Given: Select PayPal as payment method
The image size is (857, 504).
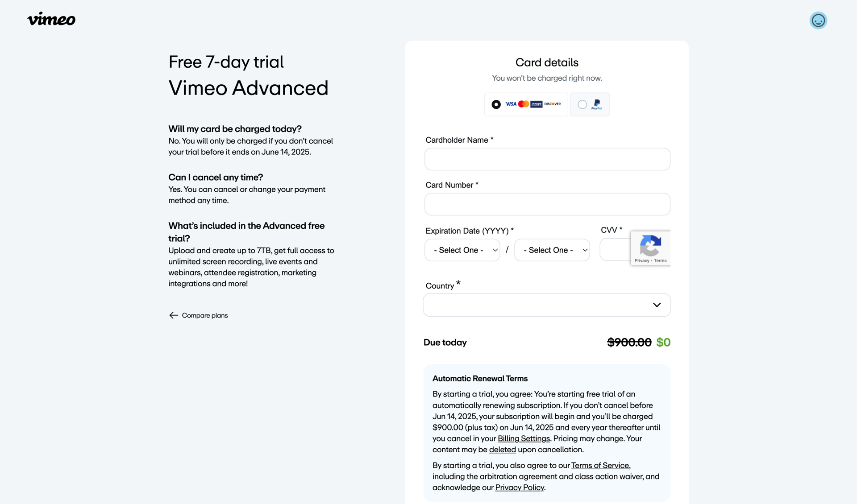Looking at the screenshot, I should (x=582, y=104).
